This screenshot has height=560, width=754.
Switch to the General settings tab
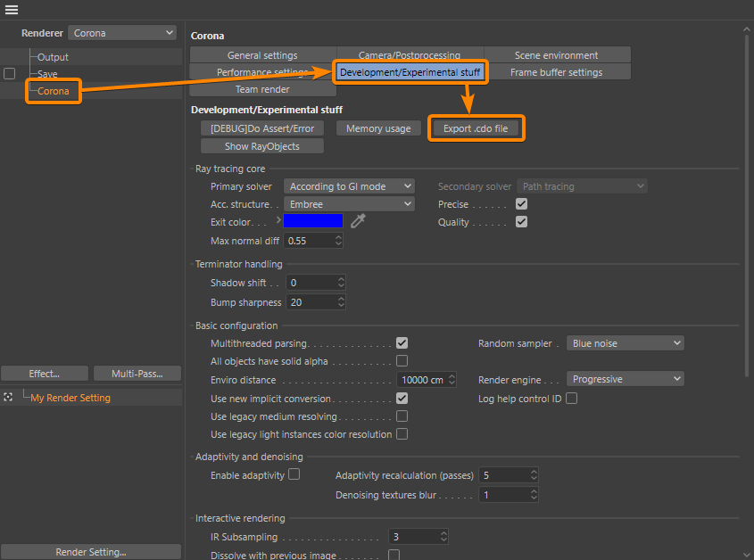click(x=262, y=55)
